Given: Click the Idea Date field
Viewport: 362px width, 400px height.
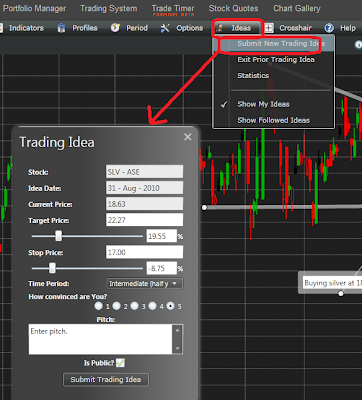Looking at the screenshot, I should 144,188.
